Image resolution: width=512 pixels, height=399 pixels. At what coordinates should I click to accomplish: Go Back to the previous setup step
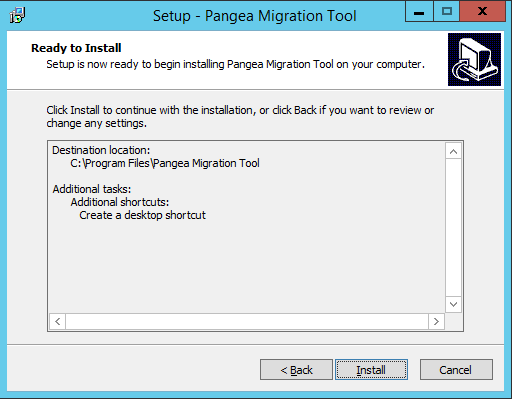pyautogui.click(x=296, y=370)
